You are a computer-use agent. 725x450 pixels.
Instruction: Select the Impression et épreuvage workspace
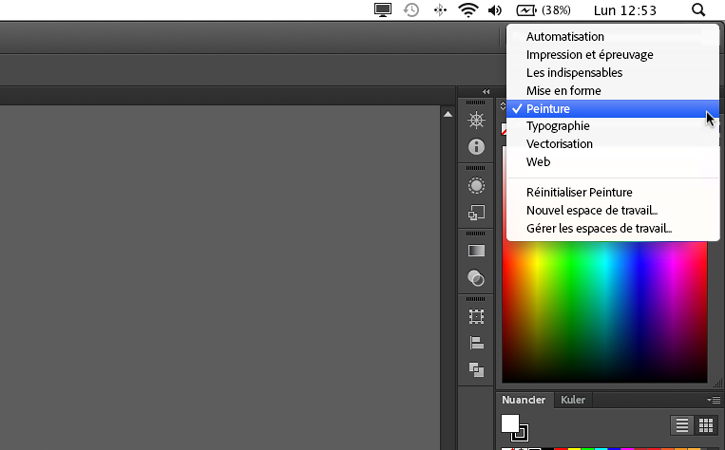pos(613,55)
